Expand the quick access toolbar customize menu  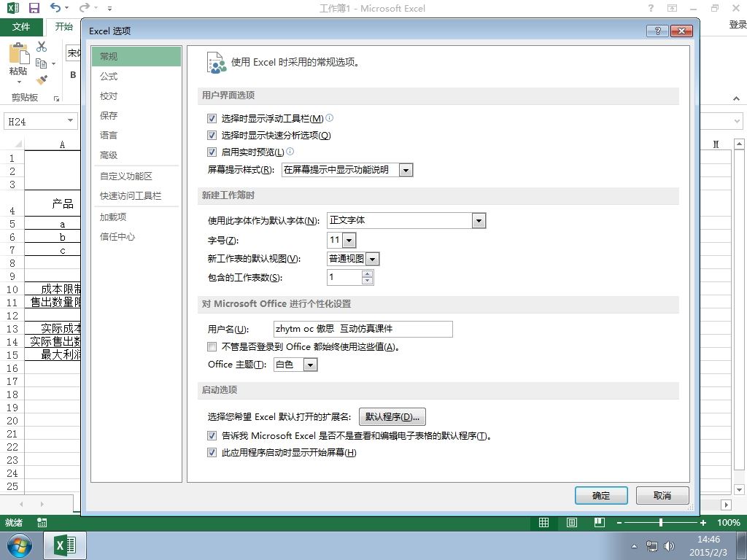(x=109, y=8)
